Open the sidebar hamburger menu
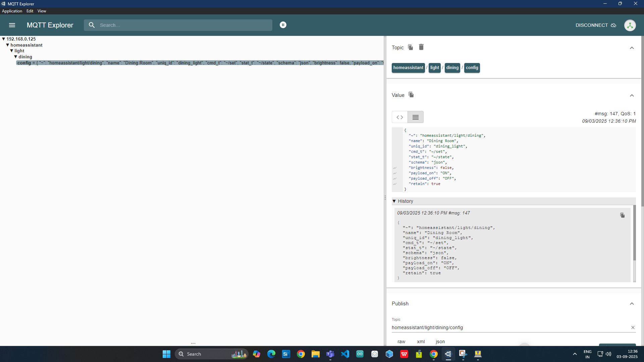This screenshot has height=362, width=644. (12, 25)
